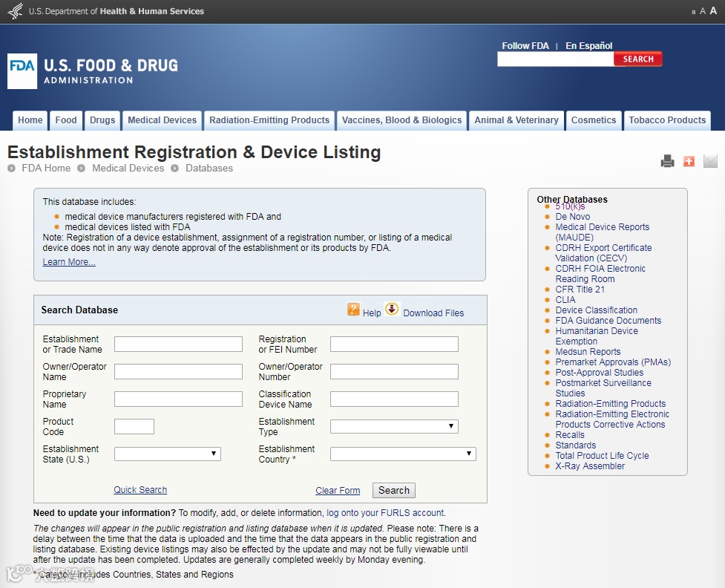Select smallest text size 'a'
The image size is (725, 588).
pos(693,12)
